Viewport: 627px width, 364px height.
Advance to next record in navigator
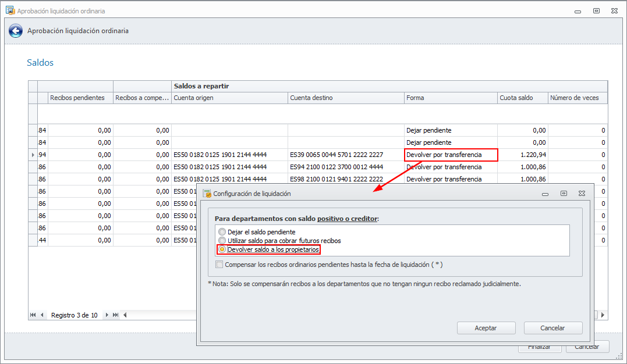[x=107, y=315]
